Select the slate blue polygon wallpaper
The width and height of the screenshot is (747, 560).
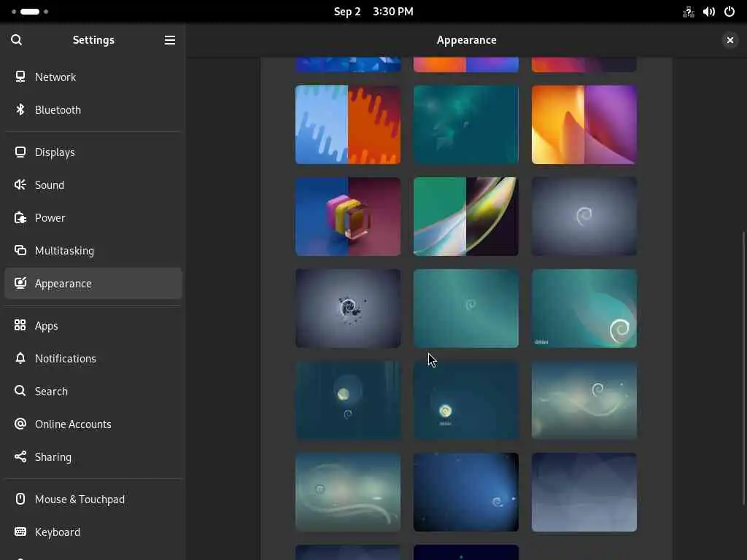point(584,492)
